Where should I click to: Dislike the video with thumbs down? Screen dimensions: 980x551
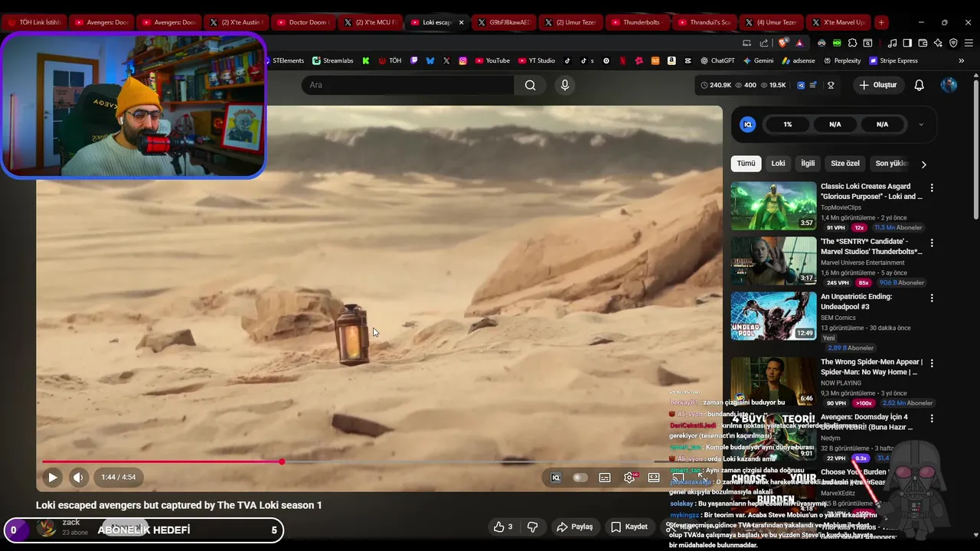[533, 527]
